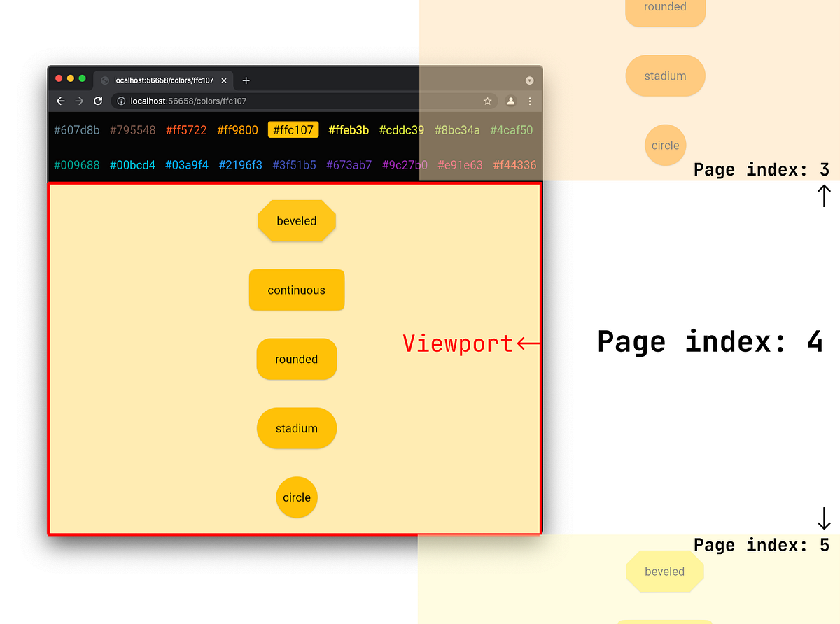Image resolution: width=840 pixels, height=624 pixels.
Task: Click the browser back arrow
Action: click(60, 101)
